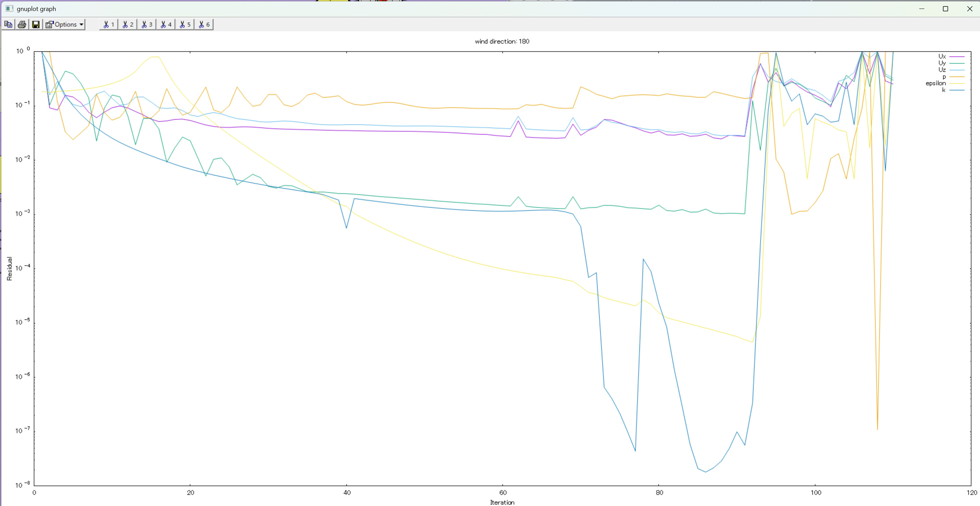Toggle plot 2 scissors button
The height and width of the screenshot is (506, 980).
coord(128,24)
